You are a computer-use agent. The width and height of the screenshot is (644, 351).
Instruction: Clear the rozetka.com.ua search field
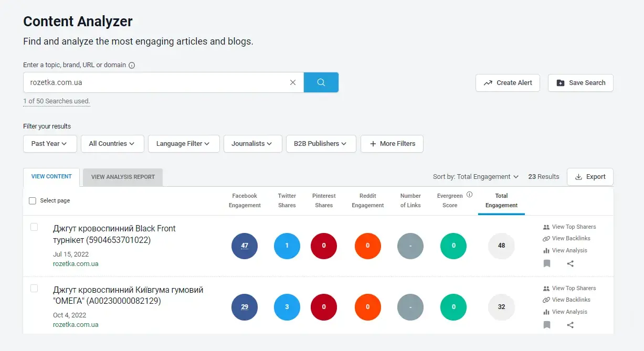tap(293, 82)
